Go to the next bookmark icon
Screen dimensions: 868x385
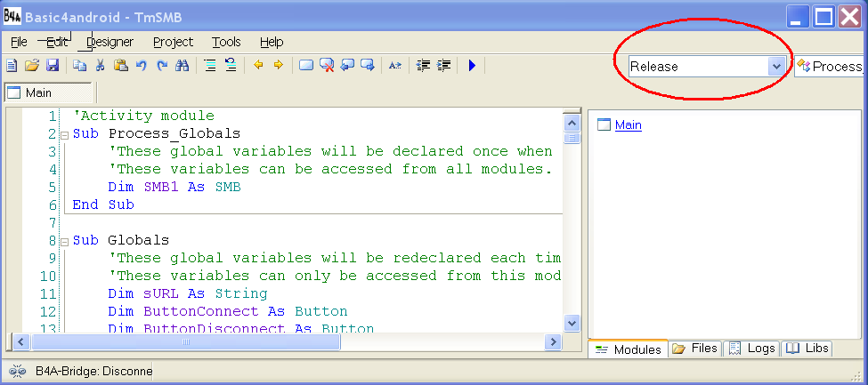coord(368,66)
